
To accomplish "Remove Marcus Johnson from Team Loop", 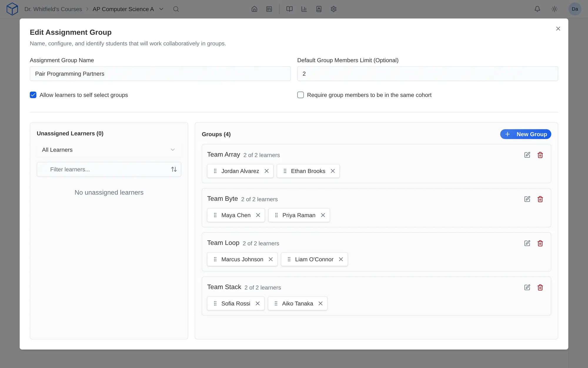I will 271,259.
